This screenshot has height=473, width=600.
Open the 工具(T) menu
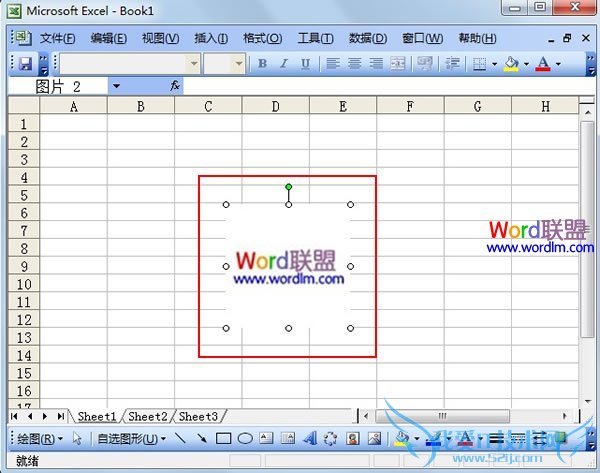(x=316, y=38)
